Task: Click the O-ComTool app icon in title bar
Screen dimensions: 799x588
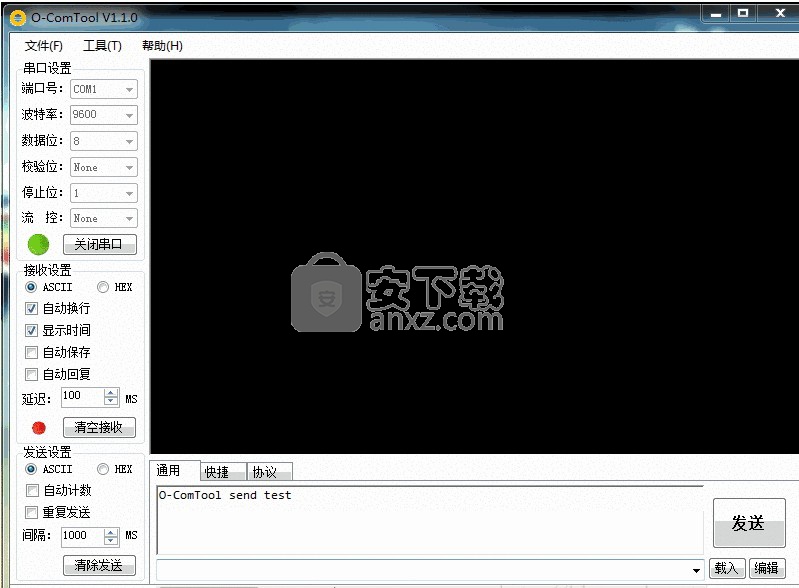Action: [18, 18]
